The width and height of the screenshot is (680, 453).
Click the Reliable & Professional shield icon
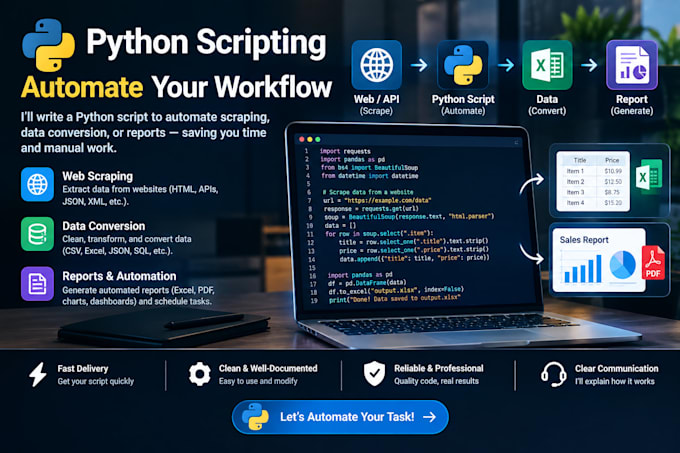(x=374, y=374)
